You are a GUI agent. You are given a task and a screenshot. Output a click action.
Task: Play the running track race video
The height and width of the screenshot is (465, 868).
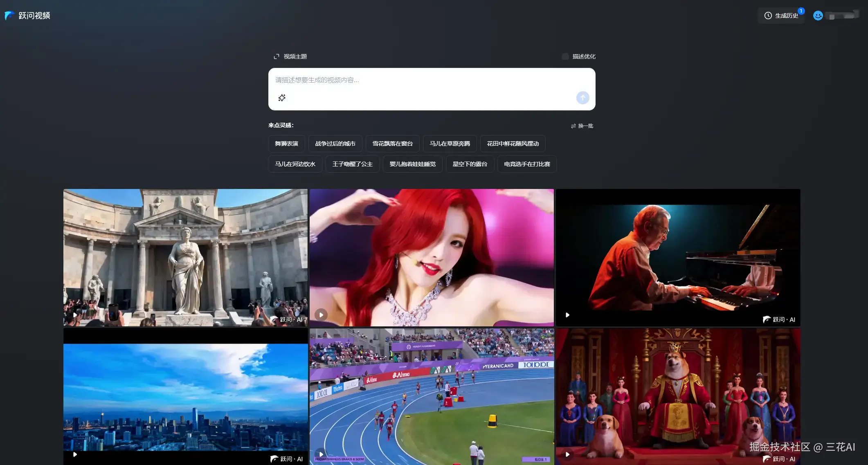[321, 454]
